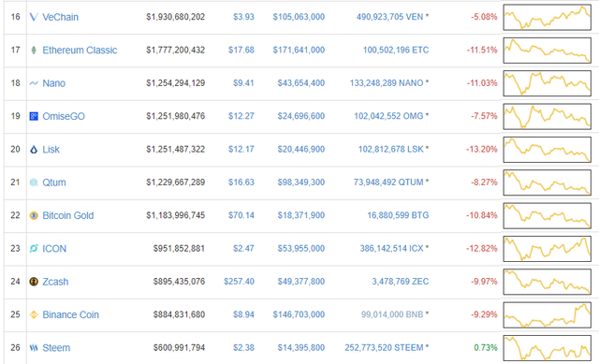Click Binance Coin price $8.94
This screenshot has width=599, height=364.
(243, 314)
